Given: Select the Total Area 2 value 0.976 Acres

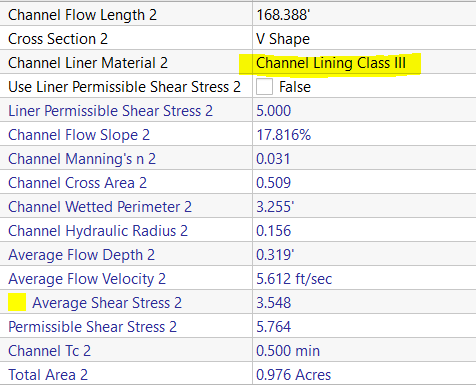Looking at the screenshot, I should (x=294, y=375).
